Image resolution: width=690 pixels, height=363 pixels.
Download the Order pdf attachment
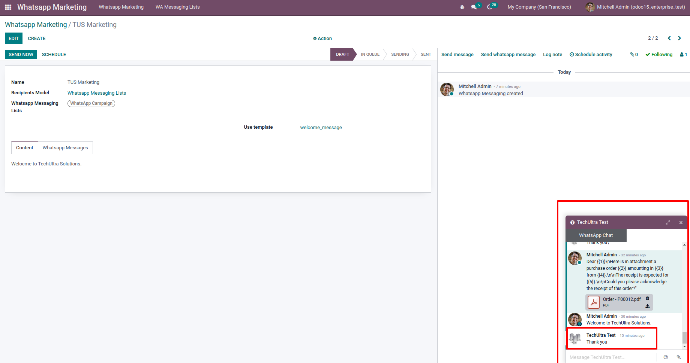[647, 306]
